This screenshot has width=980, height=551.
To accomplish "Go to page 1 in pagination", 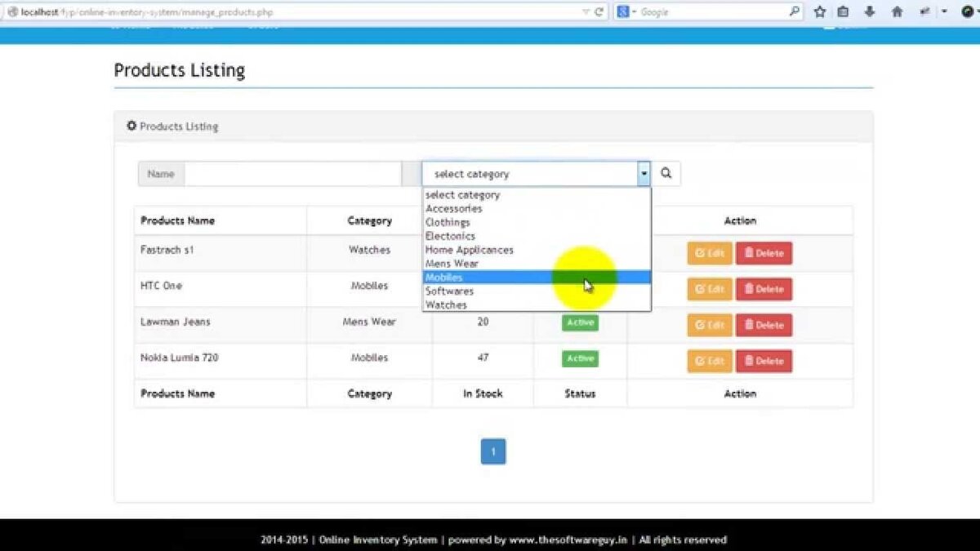I will [x=493, y=451].
